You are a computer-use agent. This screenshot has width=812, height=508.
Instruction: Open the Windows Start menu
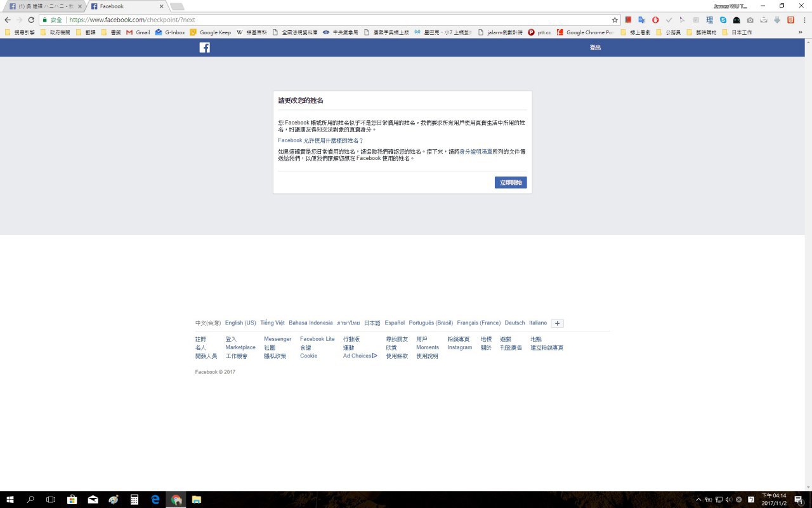point(10,500)
